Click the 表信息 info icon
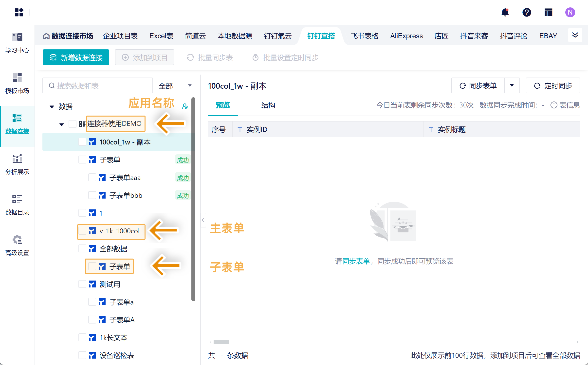The image size is (588, 365). [x=554, y=105]
